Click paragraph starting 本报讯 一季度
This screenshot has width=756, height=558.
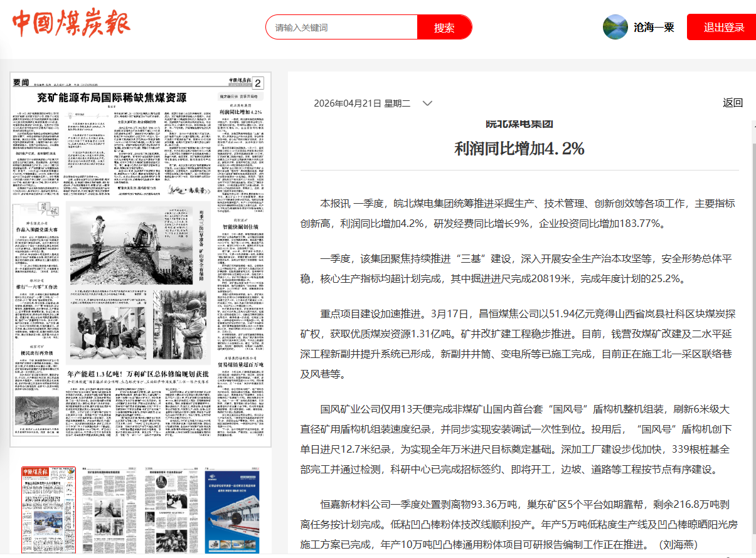click(519, 214)
